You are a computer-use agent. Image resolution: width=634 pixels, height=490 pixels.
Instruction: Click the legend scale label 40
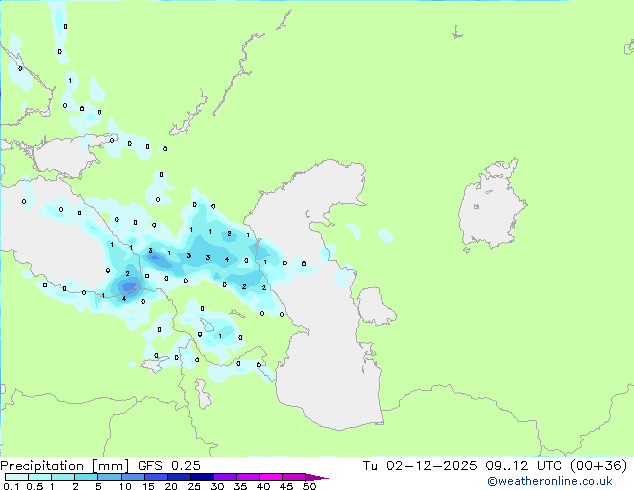click(263, 486)
